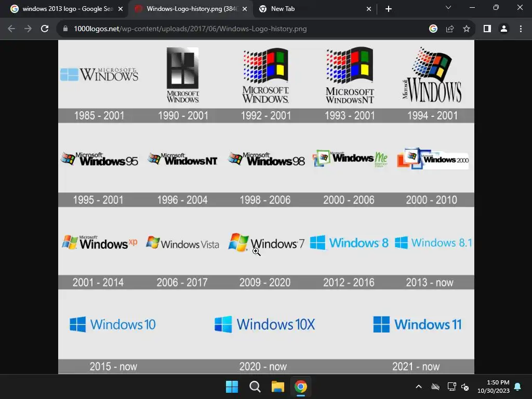This screenshot has height=399, width=532.
Task: Click the forward navigation arrow
Action: [28, 29]
